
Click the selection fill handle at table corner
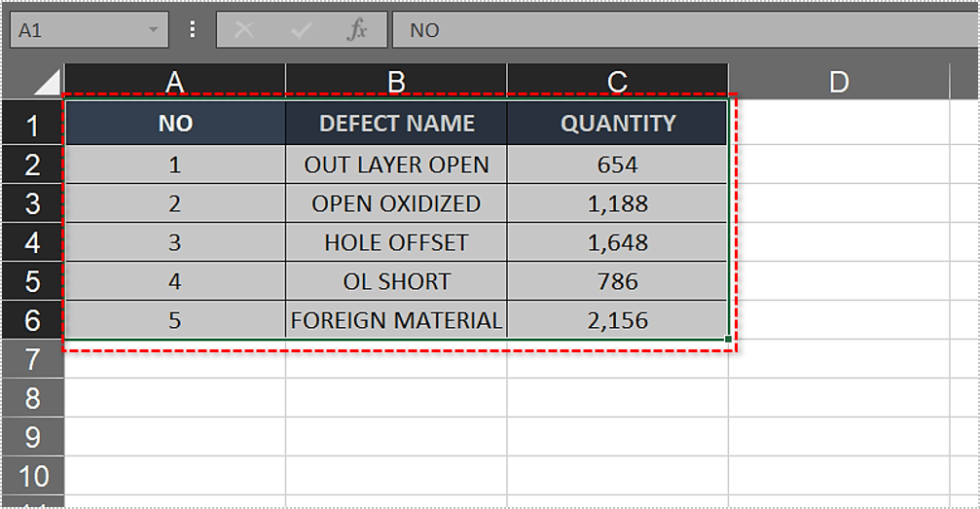point(728,339)
